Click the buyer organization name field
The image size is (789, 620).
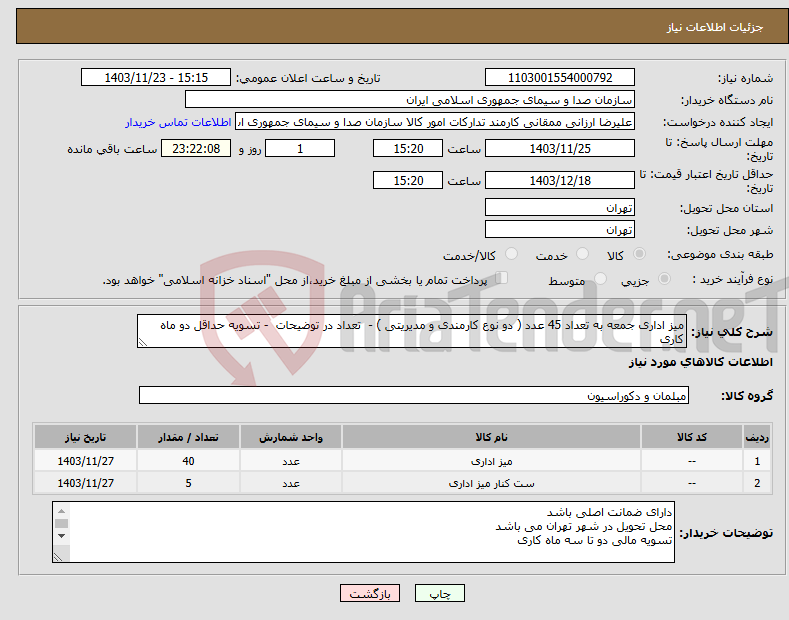pos(410,100)
